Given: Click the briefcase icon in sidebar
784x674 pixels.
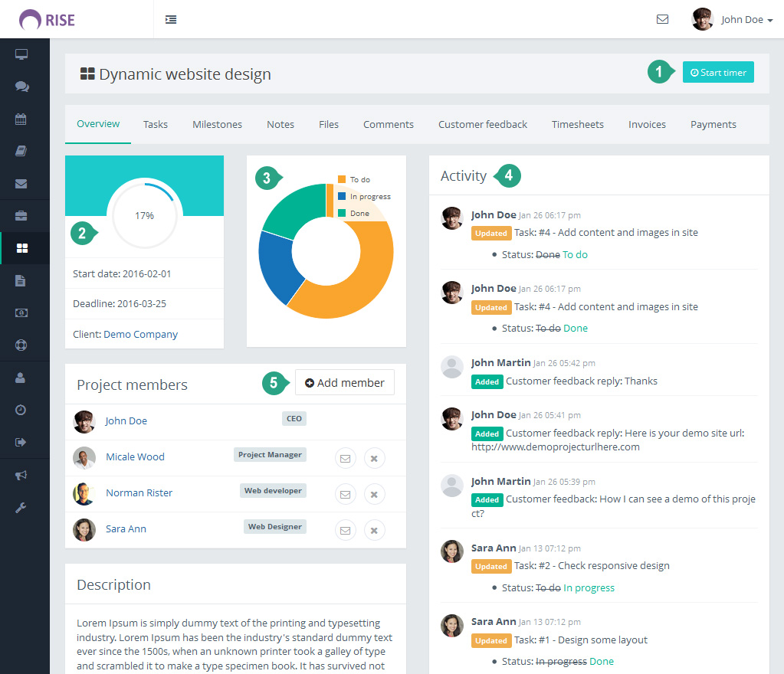Looking at the screenshot, I should point(21,216).
